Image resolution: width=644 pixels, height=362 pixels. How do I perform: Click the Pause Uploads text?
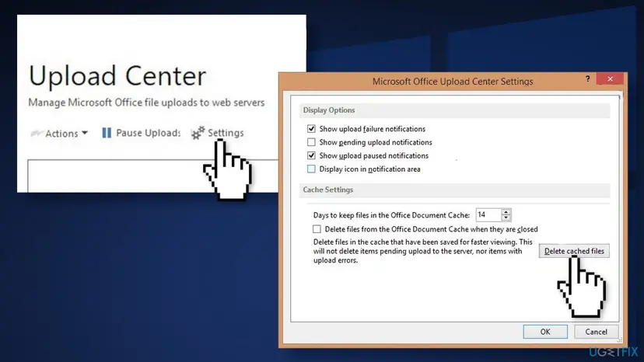point(149,133)
